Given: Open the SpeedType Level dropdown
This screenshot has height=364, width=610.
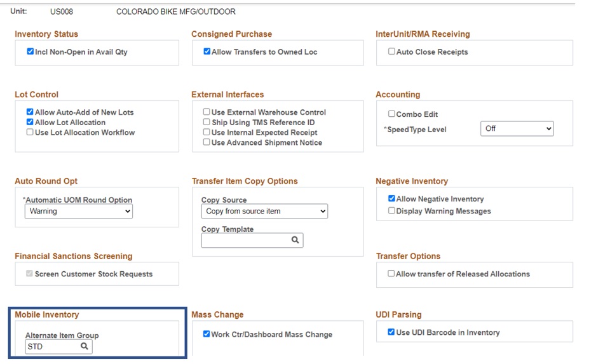Looking at the screenshot, I should point(517,129).
